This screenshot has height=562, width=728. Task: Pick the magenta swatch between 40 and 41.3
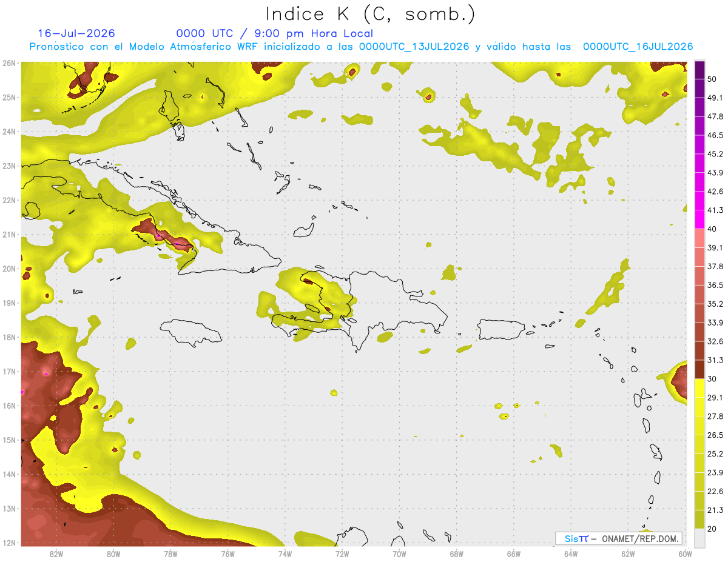coord(699,219)
